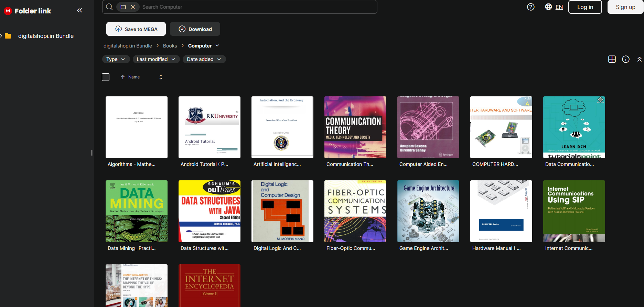Open Internet of Things McKinsey thumbnail

pyautogui.click(x=137, y=286)
